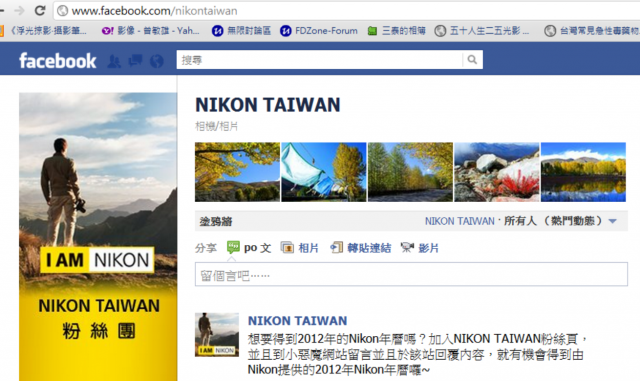This screenshot has width=640, height=381.
Task: Open the 台灣常見急性毒藥物 bookmark
Action: [592, 31]
